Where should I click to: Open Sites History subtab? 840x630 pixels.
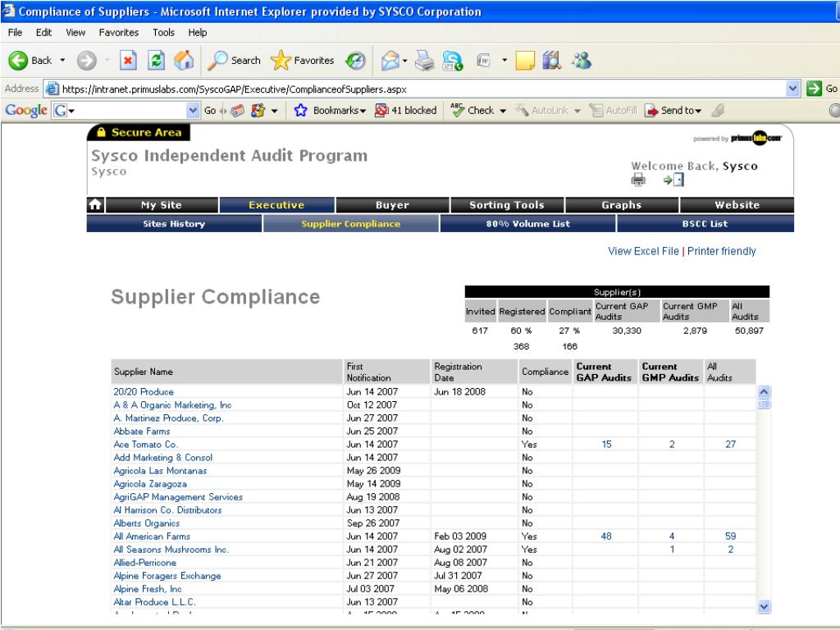coord(174,223)
